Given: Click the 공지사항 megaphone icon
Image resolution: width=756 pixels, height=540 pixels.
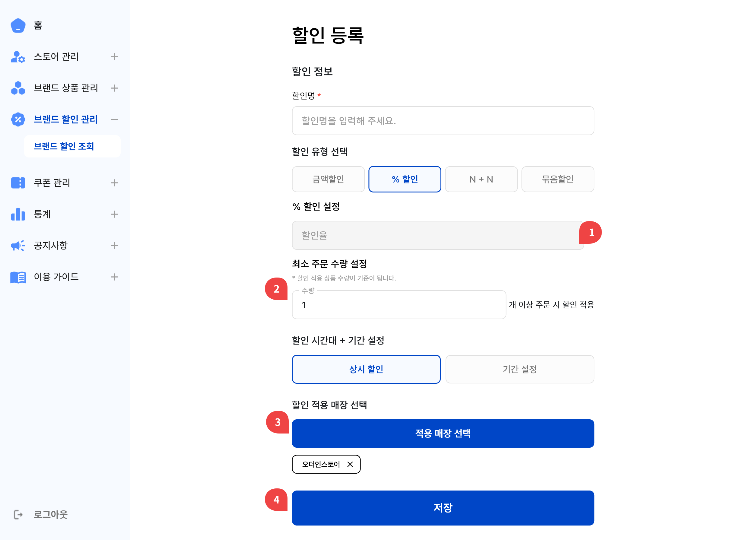Looking at the screenshot, I should (x=18, y=245).
